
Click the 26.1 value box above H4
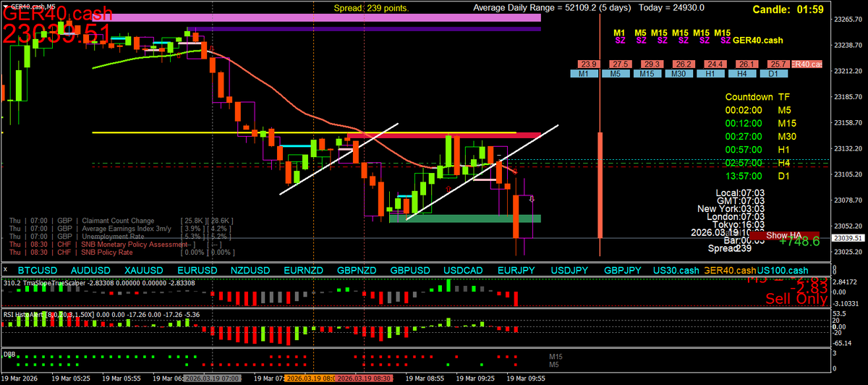click(x=747, y=64)
